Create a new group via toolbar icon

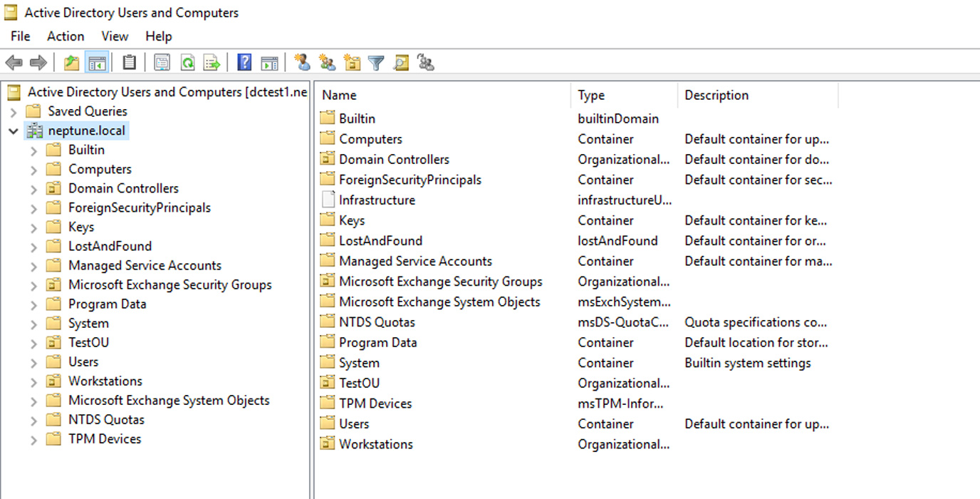tap(327, 63)
